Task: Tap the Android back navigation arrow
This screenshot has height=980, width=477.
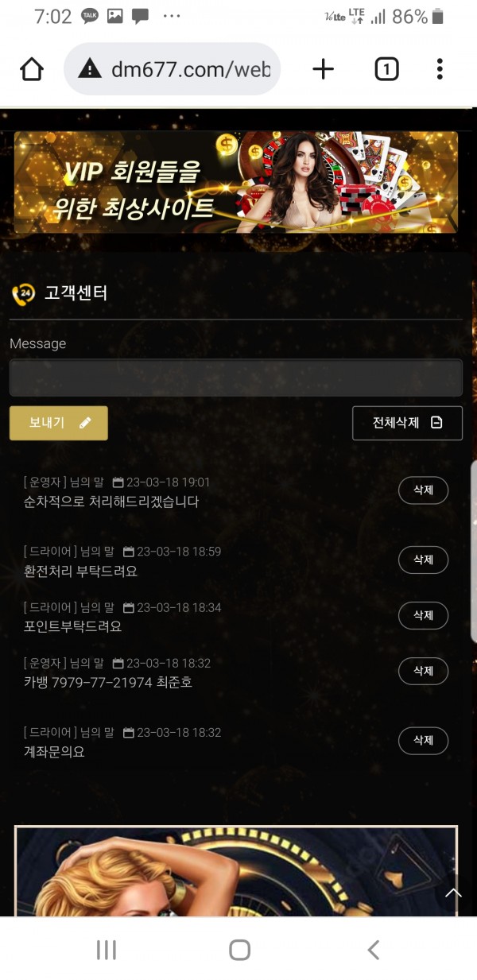Action: coord(373,950)
